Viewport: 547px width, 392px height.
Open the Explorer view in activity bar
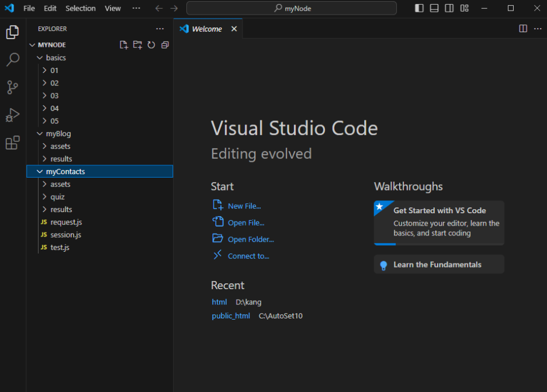(x=12, y=32)
